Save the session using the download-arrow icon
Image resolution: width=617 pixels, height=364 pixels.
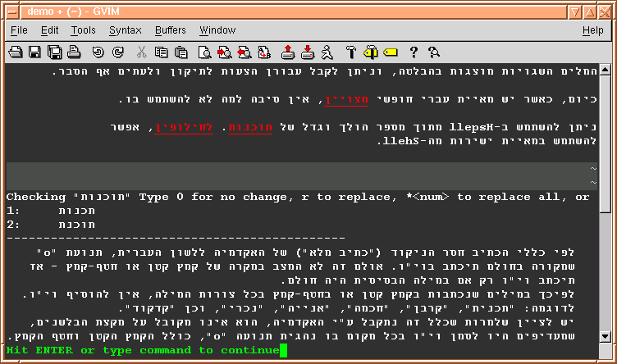[308, 52]
